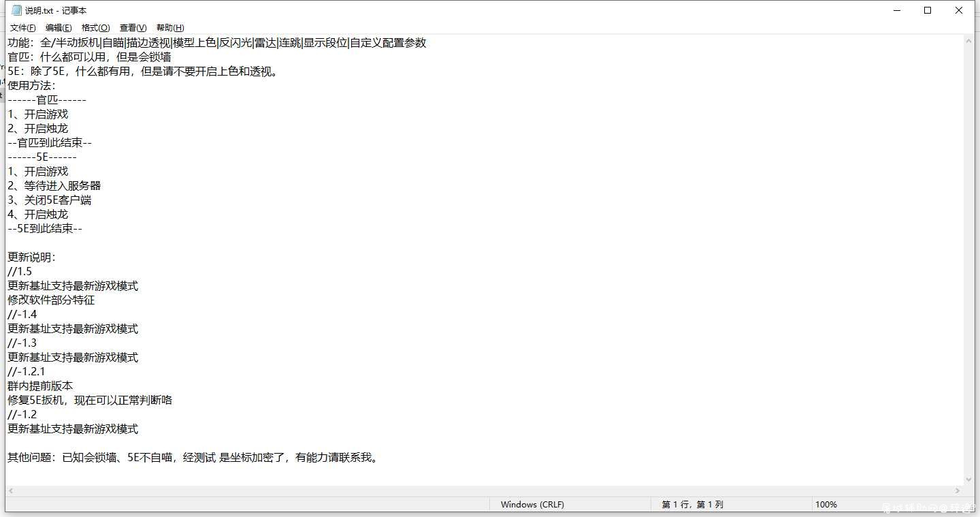Click the "--官匹到此结束--" line
980x517 pixels.
(50, 143)
